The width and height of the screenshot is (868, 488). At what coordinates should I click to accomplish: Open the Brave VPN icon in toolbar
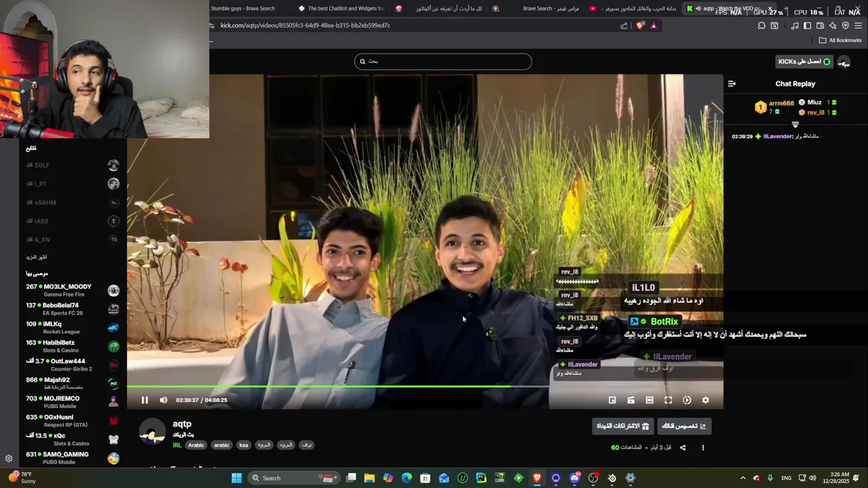point(845,26)
